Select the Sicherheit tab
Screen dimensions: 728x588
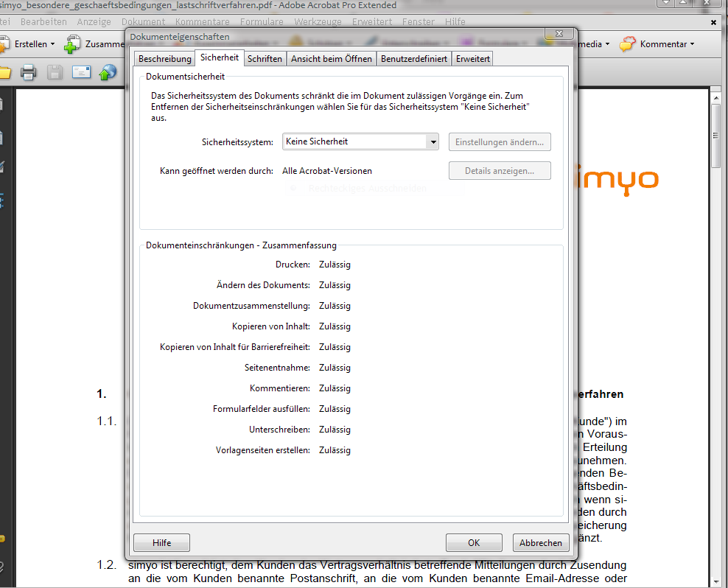pyautogui.click(x=219, y=57)
